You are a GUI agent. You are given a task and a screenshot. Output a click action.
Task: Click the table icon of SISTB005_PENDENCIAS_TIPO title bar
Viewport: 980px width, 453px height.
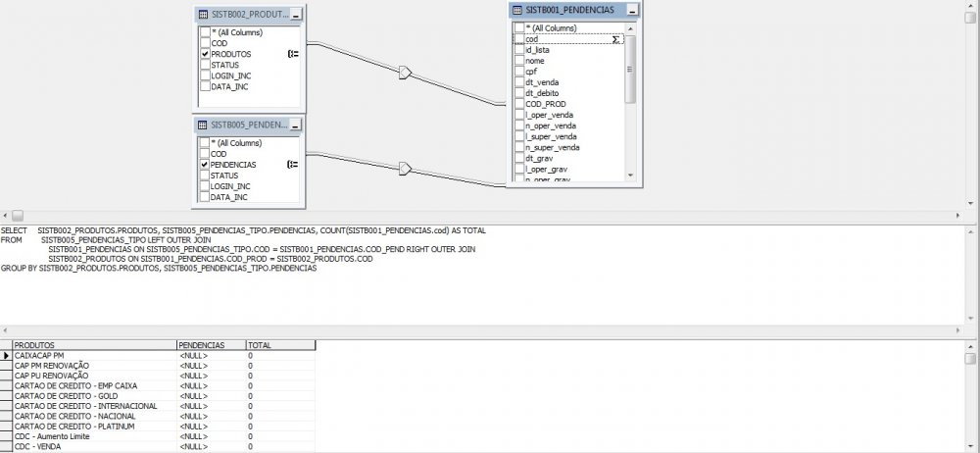(x=203, y=126)
